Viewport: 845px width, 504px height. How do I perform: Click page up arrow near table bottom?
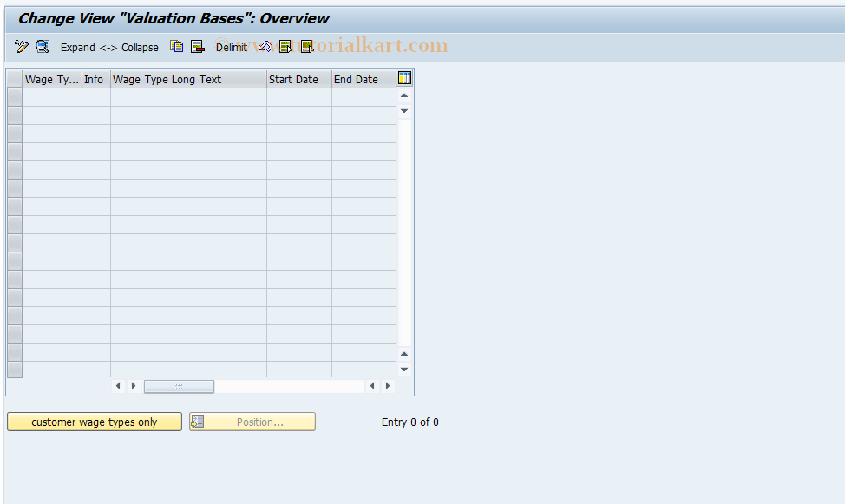point(404,354)
